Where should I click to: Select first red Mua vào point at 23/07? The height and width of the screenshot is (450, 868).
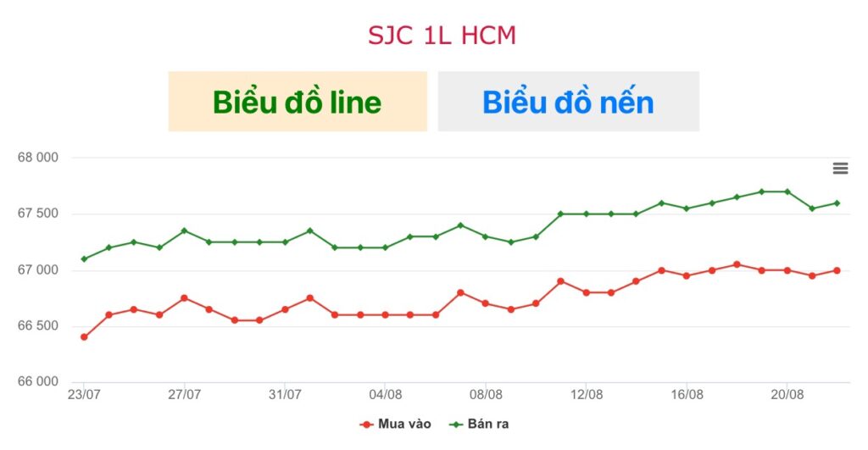84,337
